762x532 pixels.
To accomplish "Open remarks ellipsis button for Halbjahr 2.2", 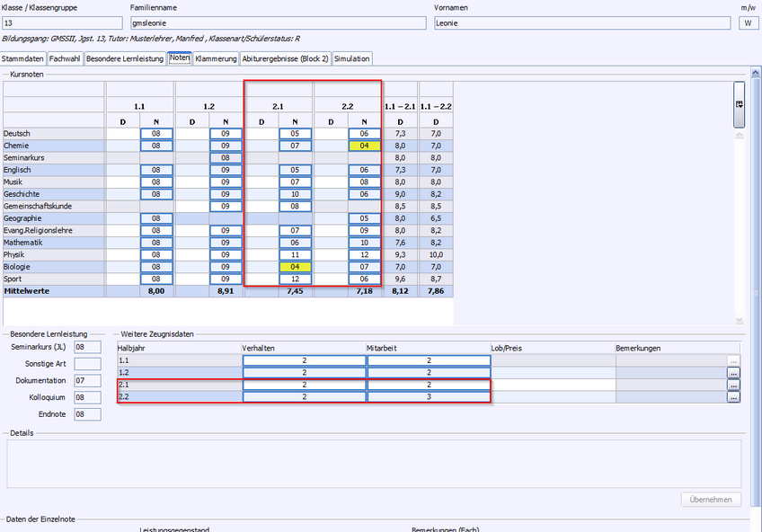I will click(x=733, y=397).
